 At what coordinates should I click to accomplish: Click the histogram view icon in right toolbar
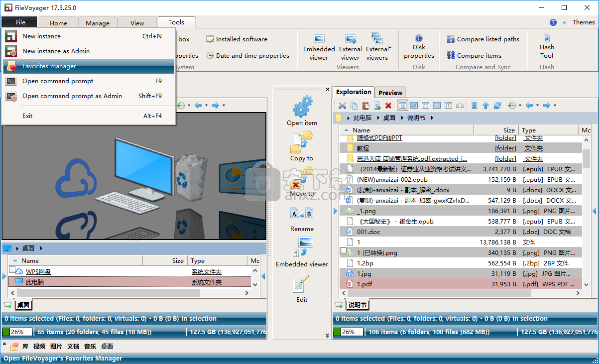pos(460,106)
